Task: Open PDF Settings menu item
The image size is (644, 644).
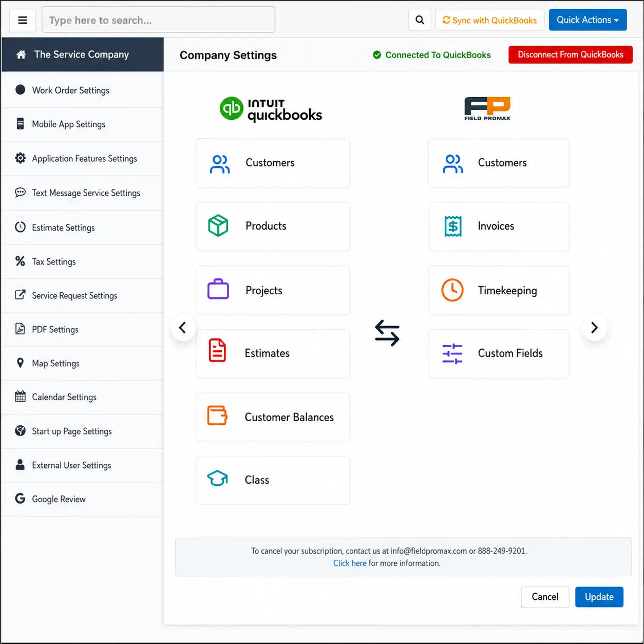Action: (82, 329)
